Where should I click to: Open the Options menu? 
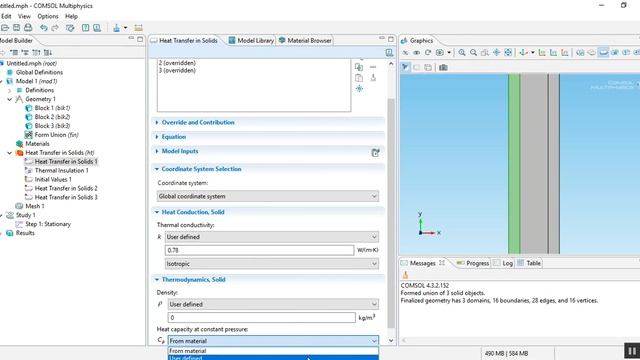[48, 16]
